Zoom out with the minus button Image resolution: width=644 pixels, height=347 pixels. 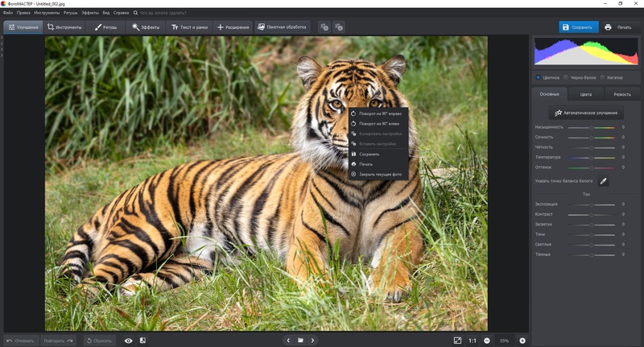(487, 341)
